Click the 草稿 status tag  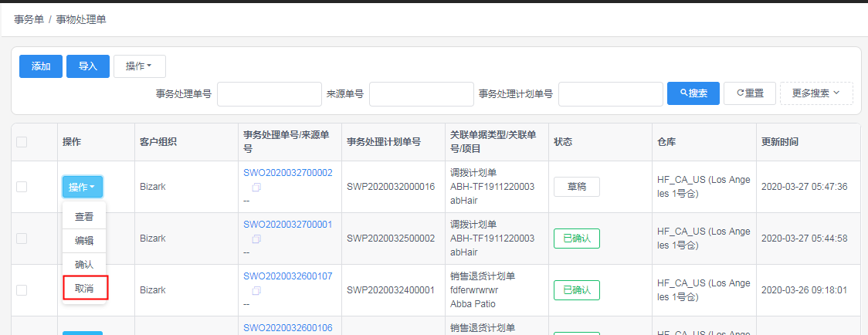pyautogui.click(x=577, y=187)
